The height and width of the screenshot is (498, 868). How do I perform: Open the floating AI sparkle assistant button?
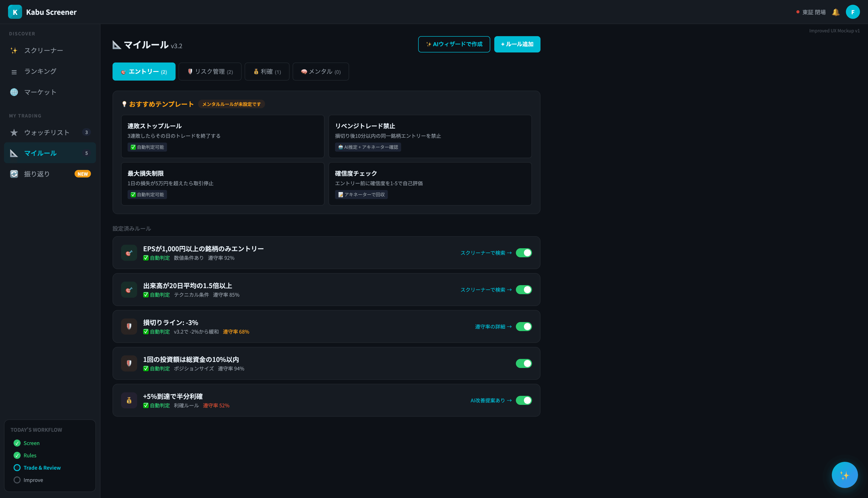pyautogui.click(x=844, y=475)
